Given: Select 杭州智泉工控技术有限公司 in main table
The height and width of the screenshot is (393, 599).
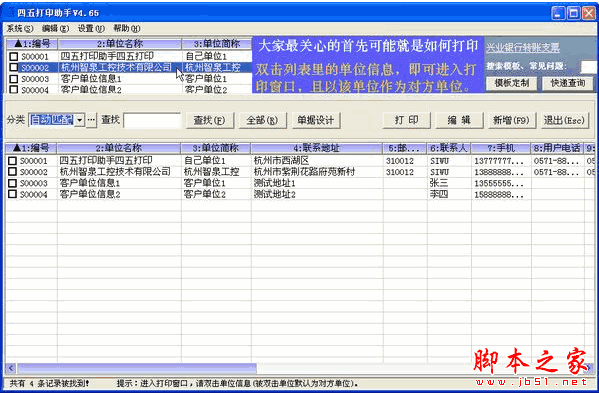Looking at the screenshot, I should point(115,171).
